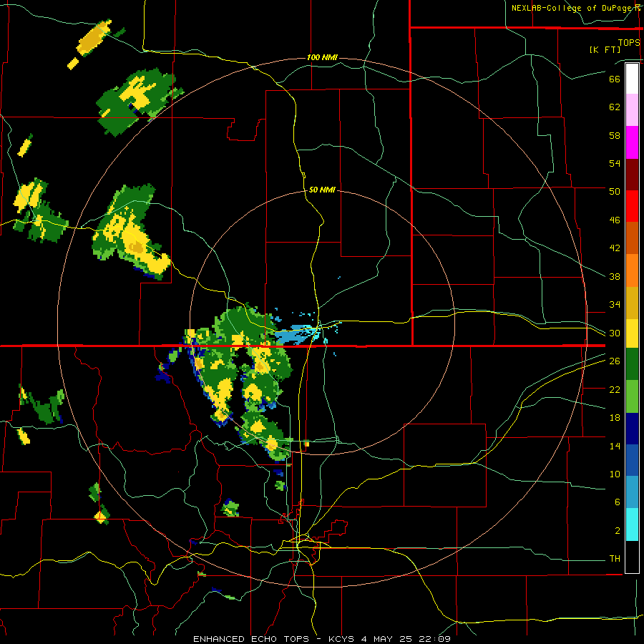Click the light pink 62 K FT swatch
This screenshot has height=644, width=644.
632,110
